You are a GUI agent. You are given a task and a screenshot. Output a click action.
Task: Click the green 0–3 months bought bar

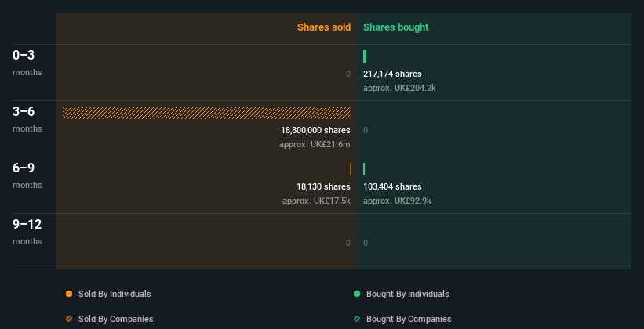[x=365, y=56]
